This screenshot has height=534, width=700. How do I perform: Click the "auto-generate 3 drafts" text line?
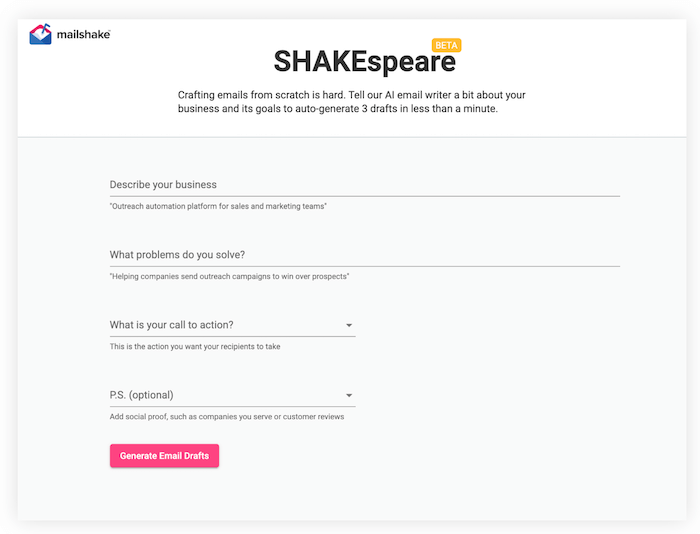pyautogui.click(x=350, y=110)
